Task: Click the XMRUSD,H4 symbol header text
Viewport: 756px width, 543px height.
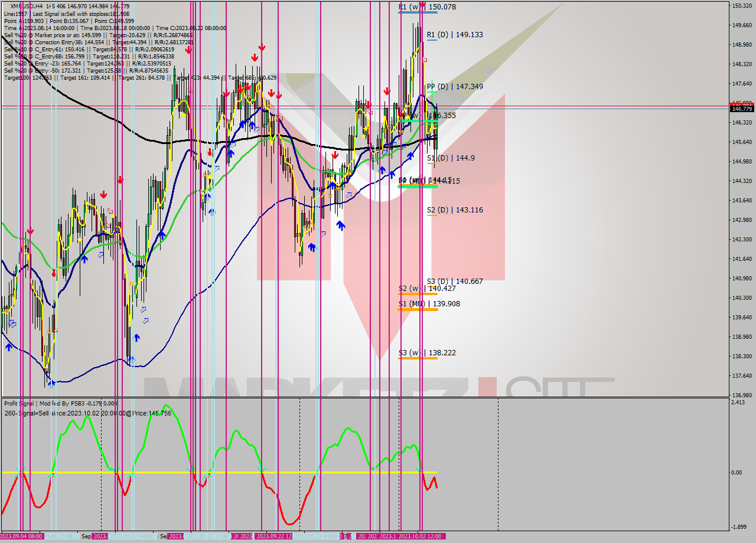Action: click(x=70, y=6)
